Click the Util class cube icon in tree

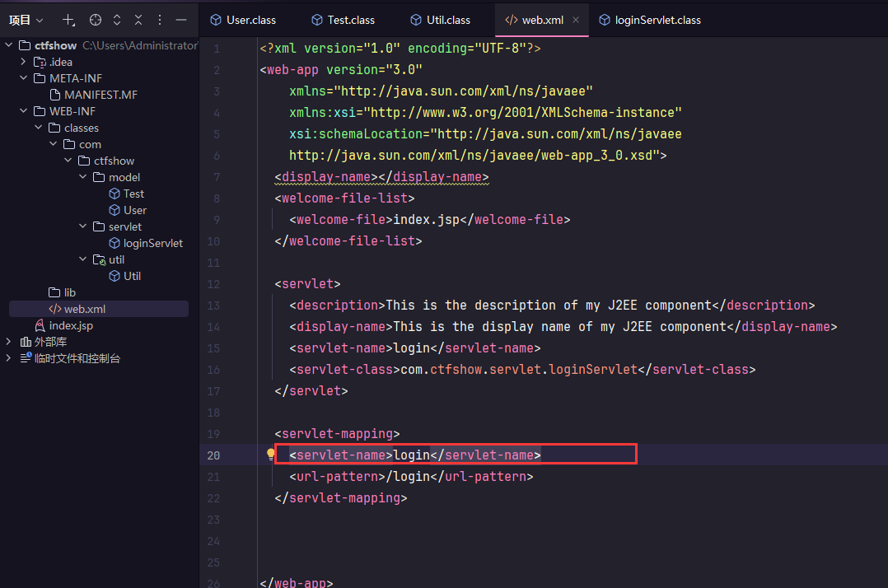click(x=115, y=276)
